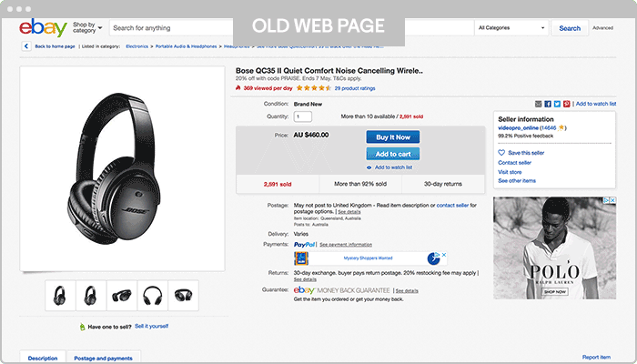637x364 pixels.
Task: Close the Mystery Shoppers Wanted banner ad
Action: pos(444,255)
